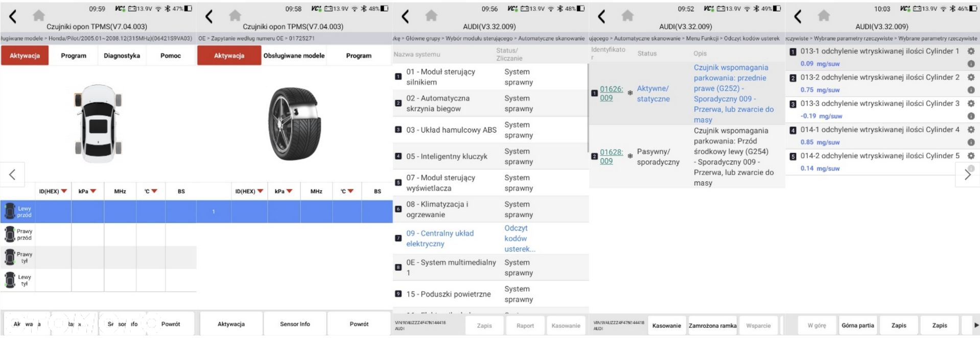Open the Obsługiwane modele tab
Viewport: 980px width, 338px height.
(294, 56)
